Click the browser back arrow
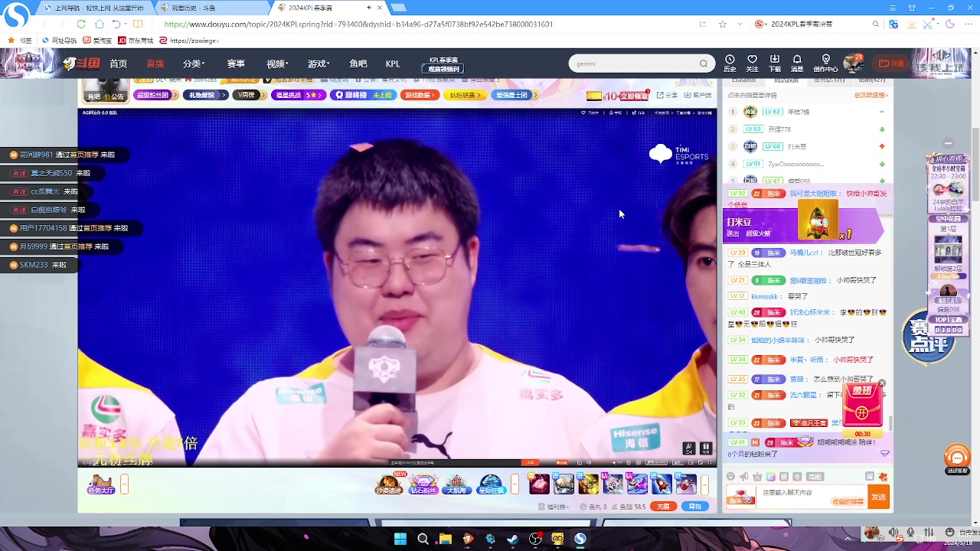This screenshot has height=551, width=980. click(44, 24)
